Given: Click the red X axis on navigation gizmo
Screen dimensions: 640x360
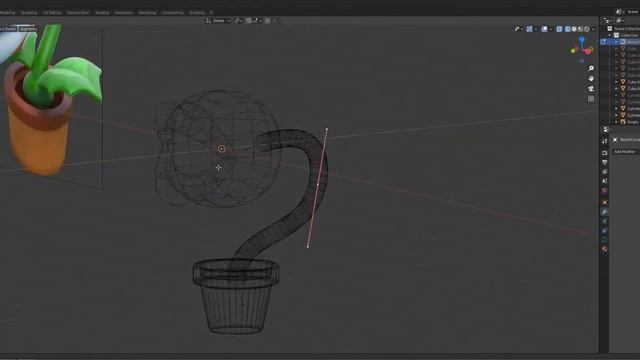Looking at the screenshot, I should 588,51.
